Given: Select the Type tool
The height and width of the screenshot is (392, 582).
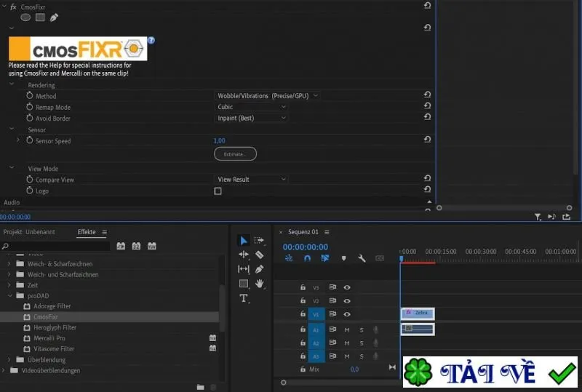Looking at the screenshot, I should coord(244,298).
